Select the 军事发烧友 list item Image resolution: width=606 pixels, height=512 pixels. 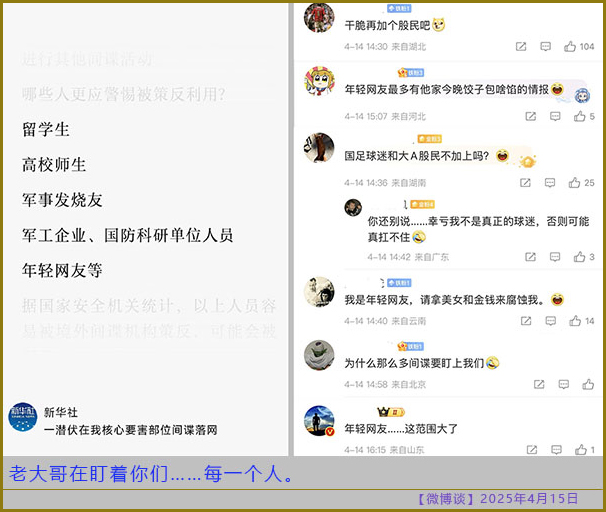(62, 200)
